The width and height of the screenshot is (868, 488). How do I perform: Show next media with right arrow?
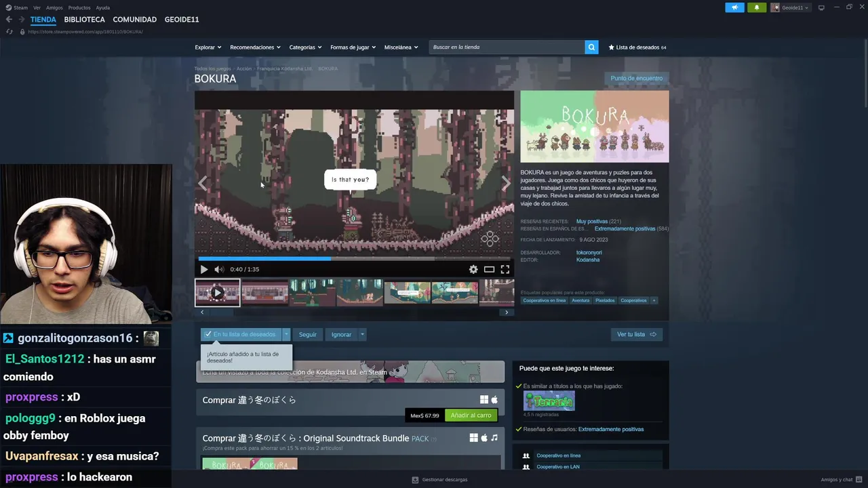(x=506, y=183)
